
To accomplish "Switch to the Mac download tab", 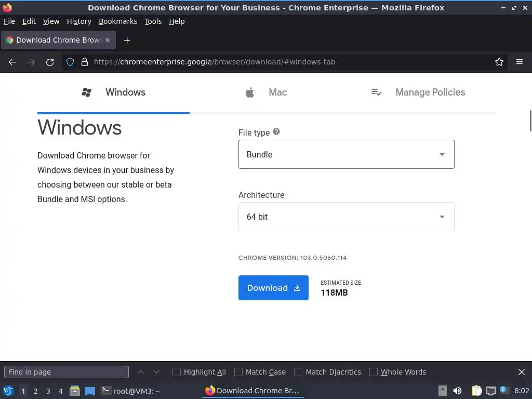I will 266,92.
